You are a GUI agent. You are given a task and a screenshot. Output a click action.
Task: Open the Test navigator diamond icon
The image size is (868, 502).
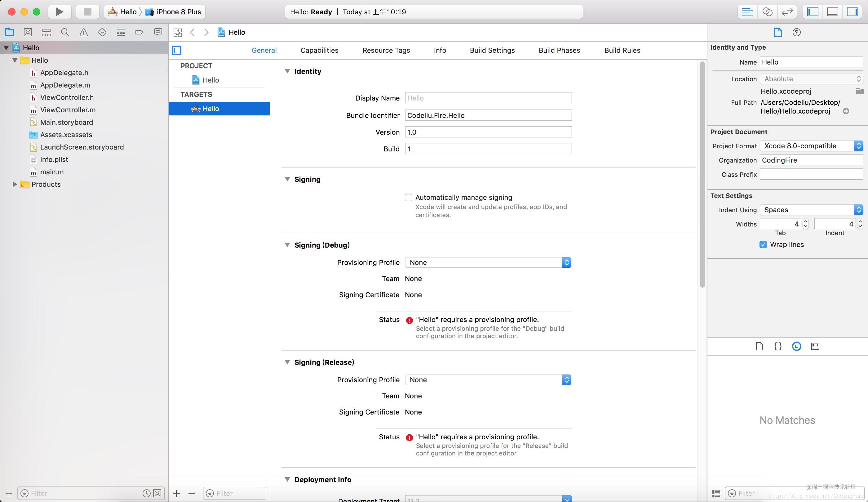tap(102, 32)
